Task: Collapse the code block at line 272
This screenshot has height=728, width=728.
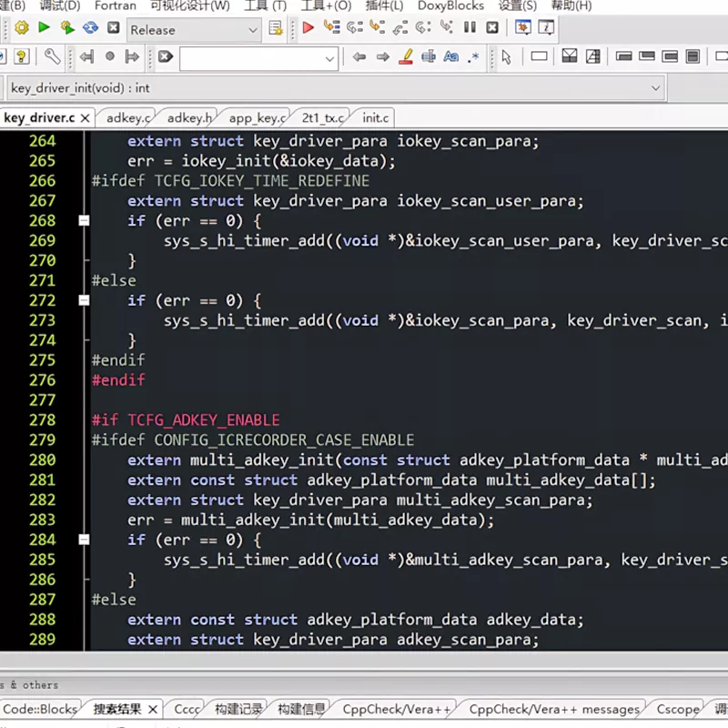Action: click(84, 300)
